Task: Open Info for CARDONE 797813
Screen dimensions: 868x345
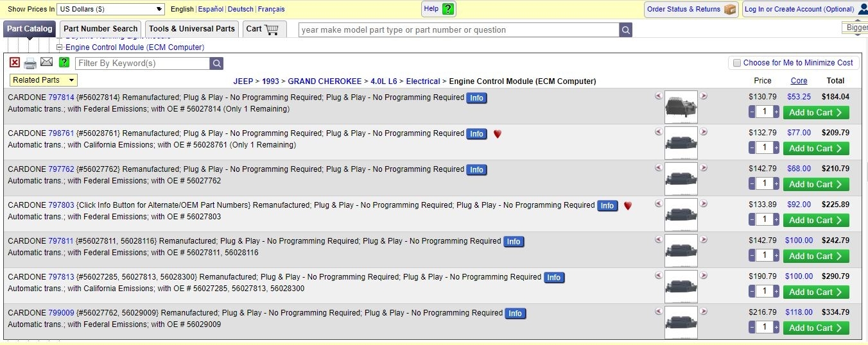Action: pyautogui.click(x=553, y=278)
